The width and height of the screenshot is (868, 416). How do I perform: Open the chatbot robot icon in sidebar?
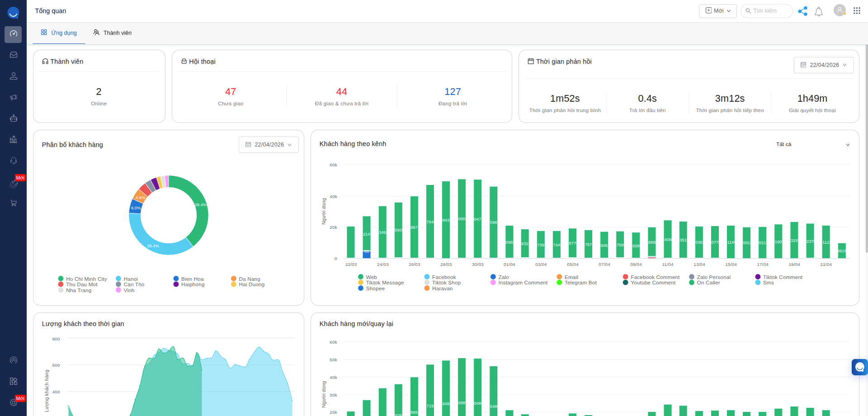14,118
